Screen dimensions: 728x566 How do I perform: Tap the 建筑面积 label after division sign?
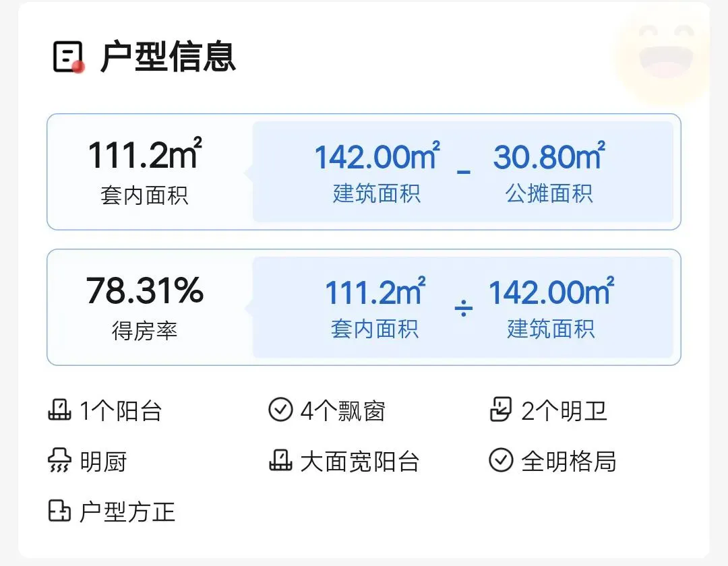[x=551, y=329]
